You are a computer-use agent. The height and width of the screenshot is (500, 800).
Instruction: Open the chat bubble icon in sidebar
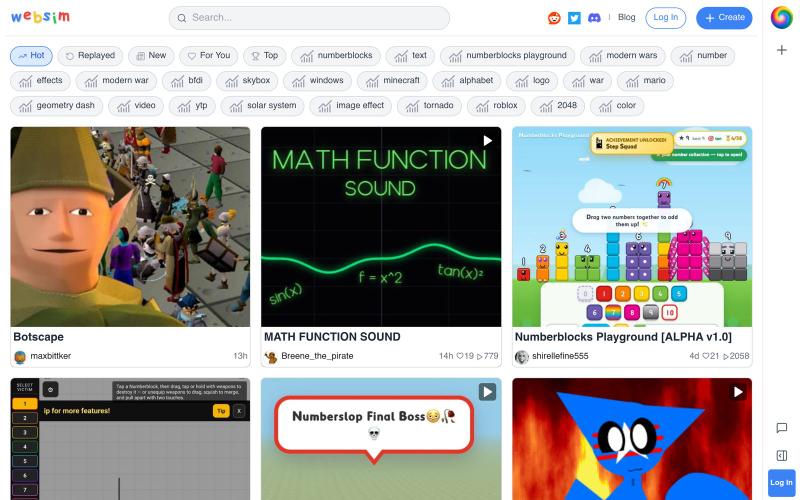[x=781, y=428]
